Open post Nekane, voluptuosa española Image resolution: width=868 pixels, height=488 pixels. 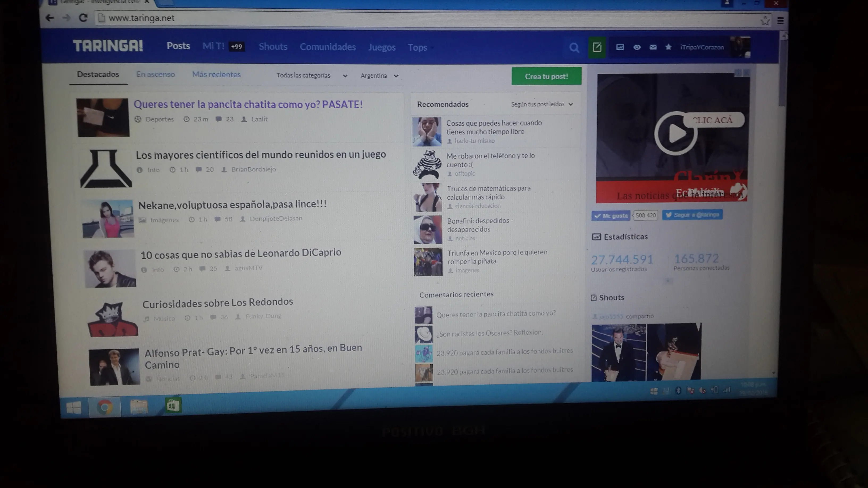point(232,204)
